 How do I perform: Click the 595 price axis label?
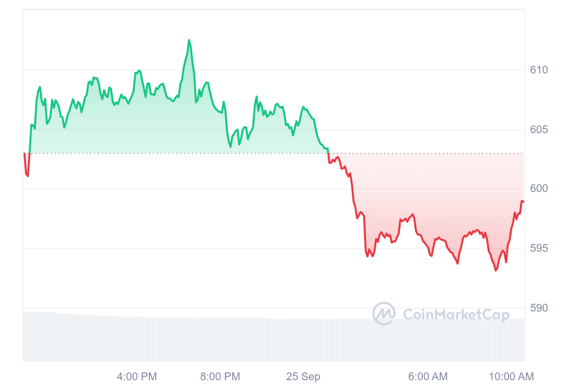tap(539, 248)
